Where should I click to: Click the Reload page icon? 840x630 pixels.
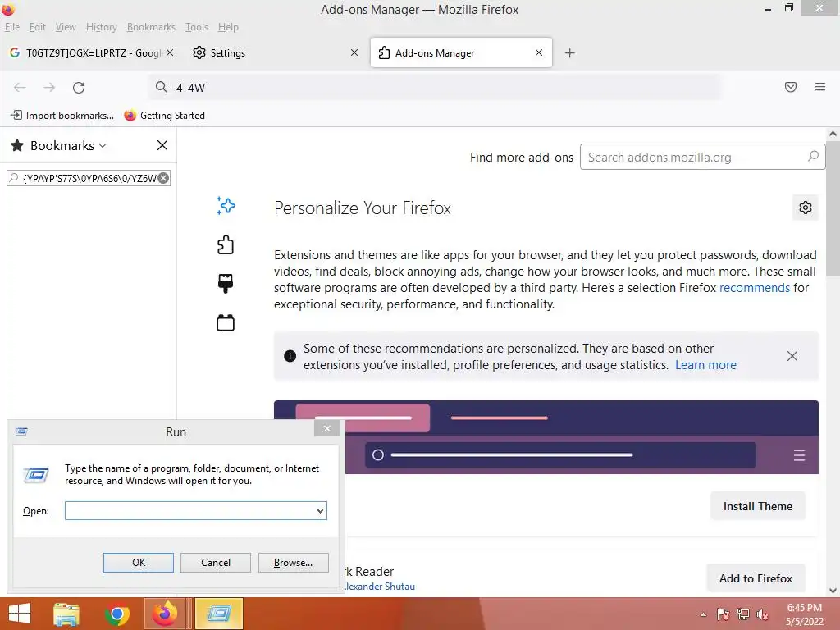tap(79, 87)
